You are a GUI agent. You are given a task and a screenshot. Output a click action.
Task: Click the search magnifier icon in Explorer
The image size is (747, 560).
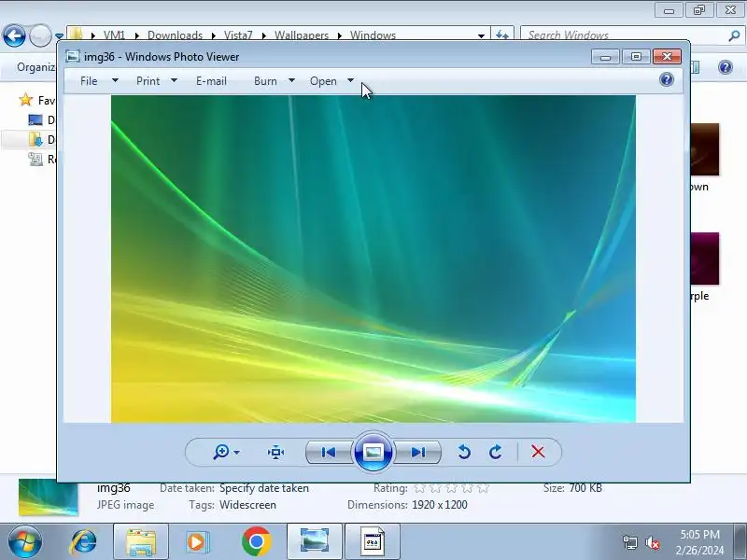pyautogui.click(x=734, y=35)
